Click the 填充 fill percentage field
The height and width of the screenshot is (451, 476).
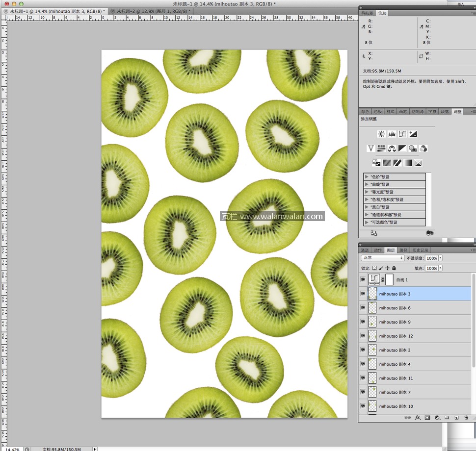pyautogui.click(x=431, y=268)
